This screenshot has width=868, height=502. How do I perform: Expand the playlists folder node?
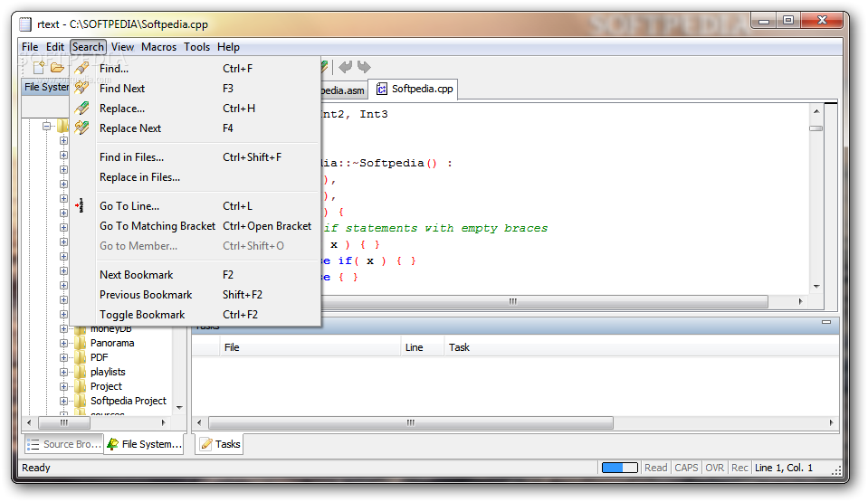click(x=63, y=372)
